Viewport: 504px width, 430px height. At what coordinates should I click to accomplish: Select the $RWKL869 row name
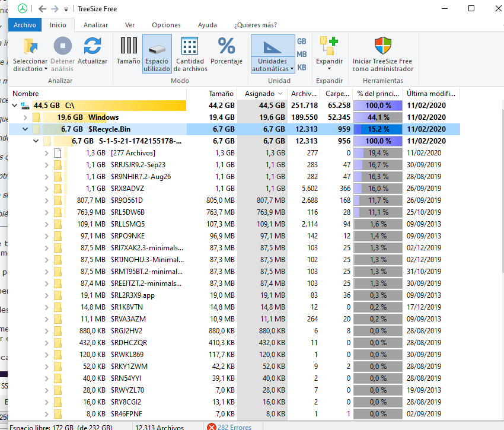(x=127, y=355)
